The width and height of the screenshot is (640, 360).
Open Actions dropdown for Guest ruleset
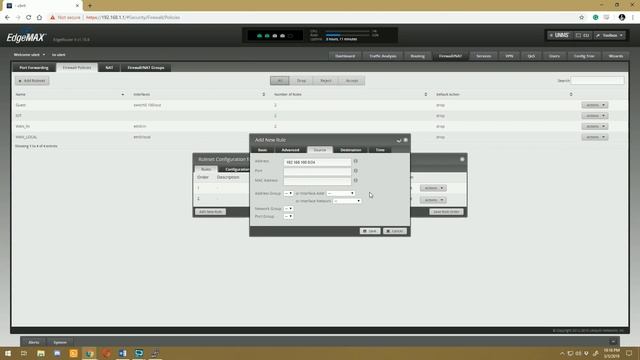coord(595,105)
